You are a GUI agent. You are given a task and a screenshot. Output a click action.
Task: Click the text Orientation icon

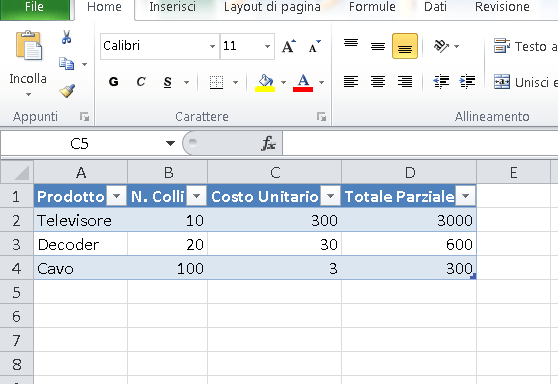coord(441,46)
